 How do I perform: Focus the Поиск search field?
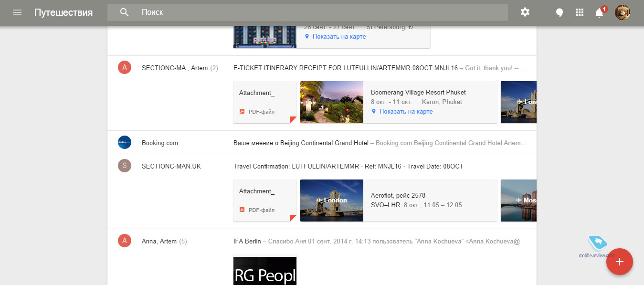[x=307, y=12]
